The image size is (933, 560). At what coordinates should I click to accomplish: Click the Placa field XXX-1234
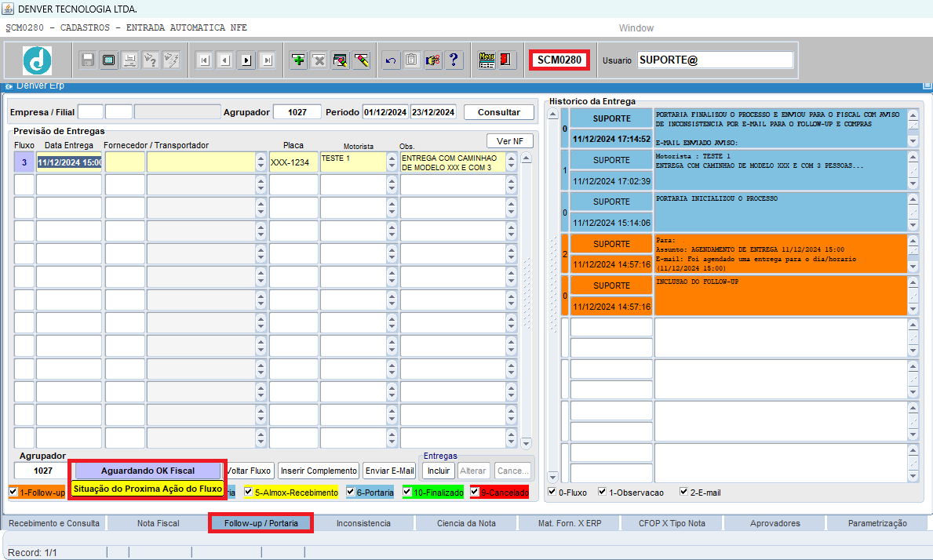[293, 162]
